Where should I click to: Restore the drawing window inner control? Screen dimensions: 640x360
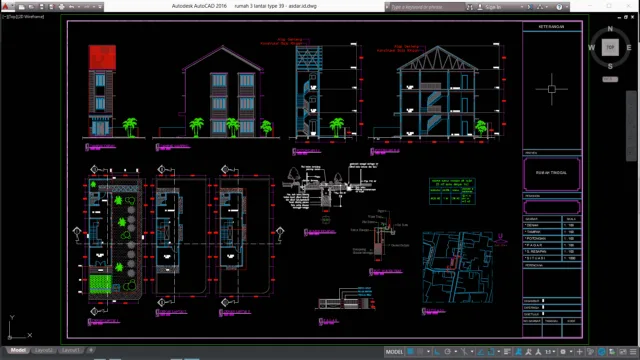click(626, 17)
